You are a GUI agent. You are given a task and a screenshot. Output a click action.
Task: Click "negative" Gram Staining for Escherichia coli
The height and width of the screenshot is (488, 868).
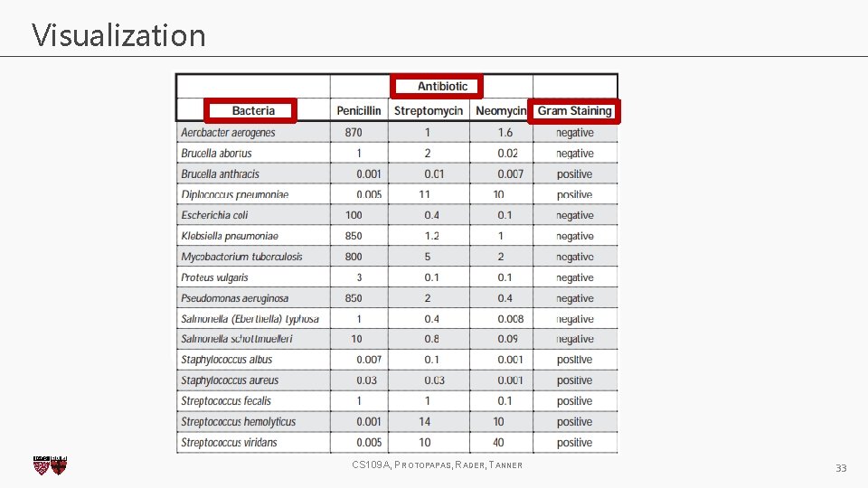click(x=575, y=215)
